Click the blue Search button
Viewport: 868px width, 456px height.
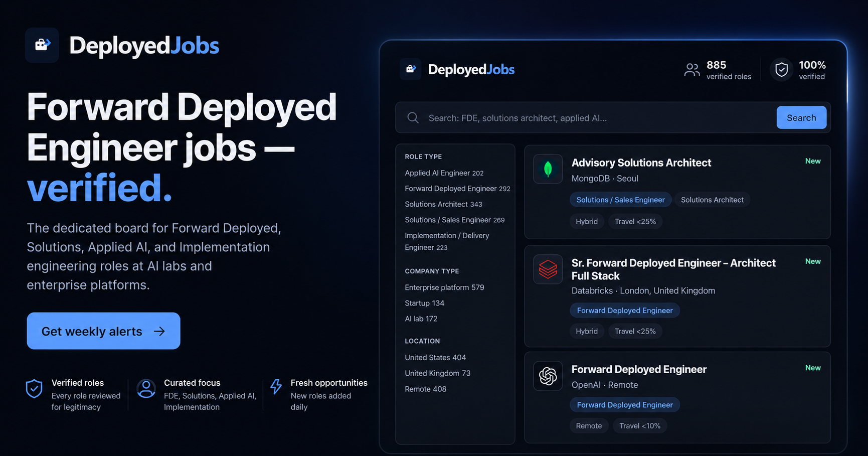[x=801, y=117]
